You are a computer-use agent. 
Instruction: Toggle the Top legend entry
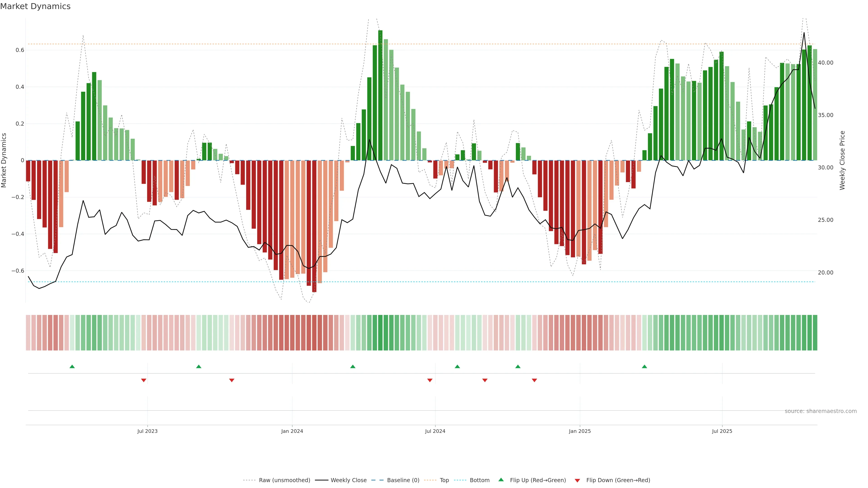pyautogui.click(x=444, y=480)
